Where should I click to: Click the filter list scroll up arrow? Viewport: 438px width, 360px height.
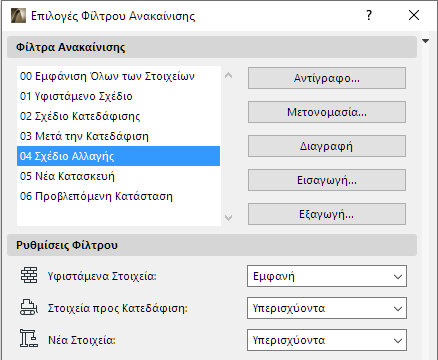point(228,75)
